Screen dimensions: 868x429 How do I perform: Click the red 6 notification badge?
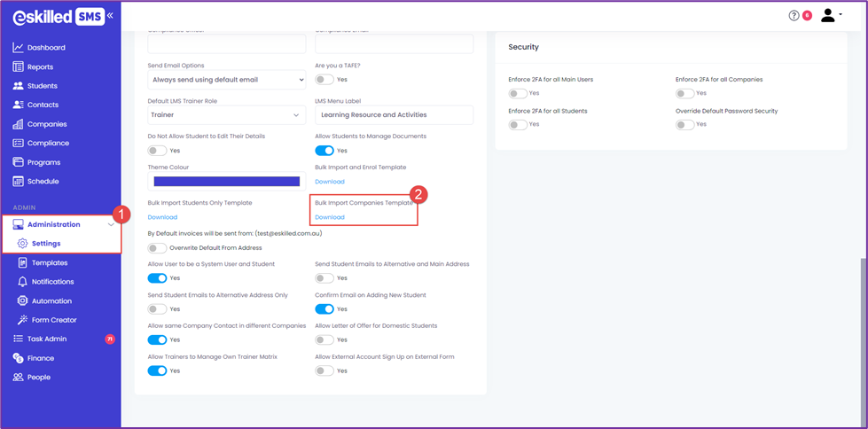point(807,15)
